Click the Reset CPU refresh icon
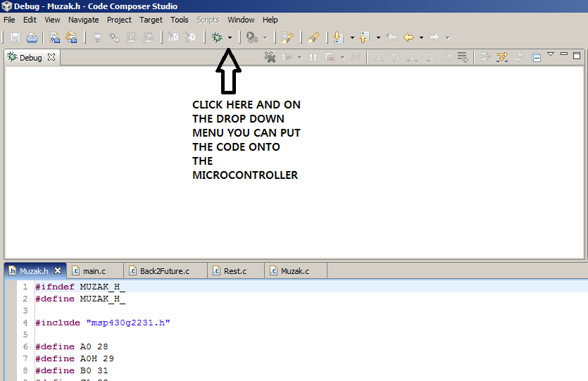The width and height of the screenshot is (588, 381). click(519, 57)
